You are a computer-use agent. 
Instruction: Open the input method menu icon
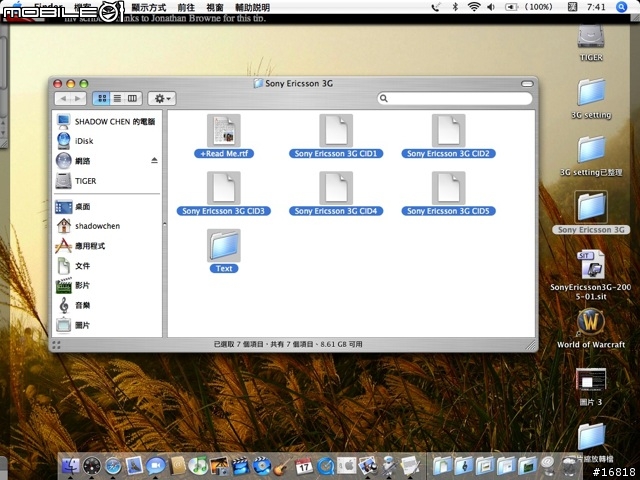[x=572, y=7]
